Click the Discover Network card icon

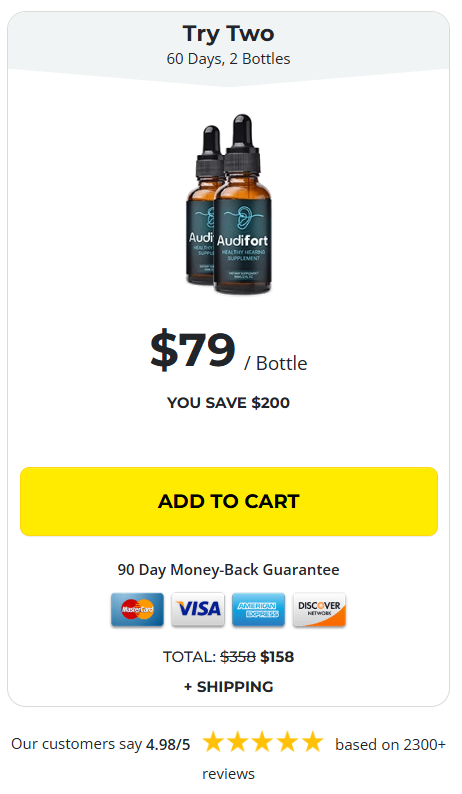[x=319, y=609]
